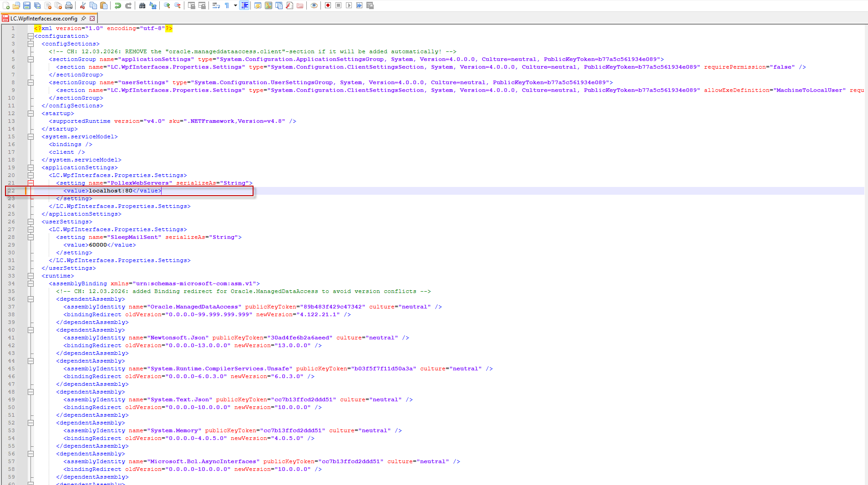868x485 pixels.
Task: Open Find with the binoculars icon
Action: [142, 5]
